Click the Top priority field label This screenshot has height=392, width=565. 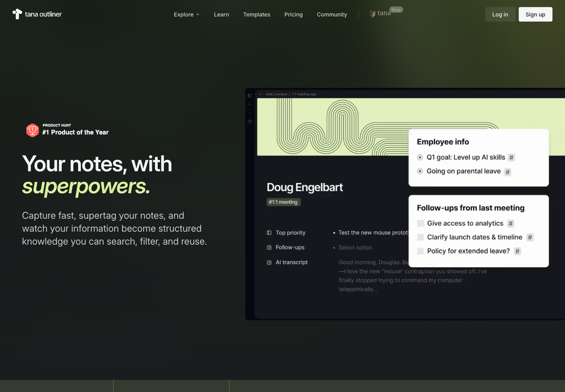pyautogui.click(x=290, y=233)
